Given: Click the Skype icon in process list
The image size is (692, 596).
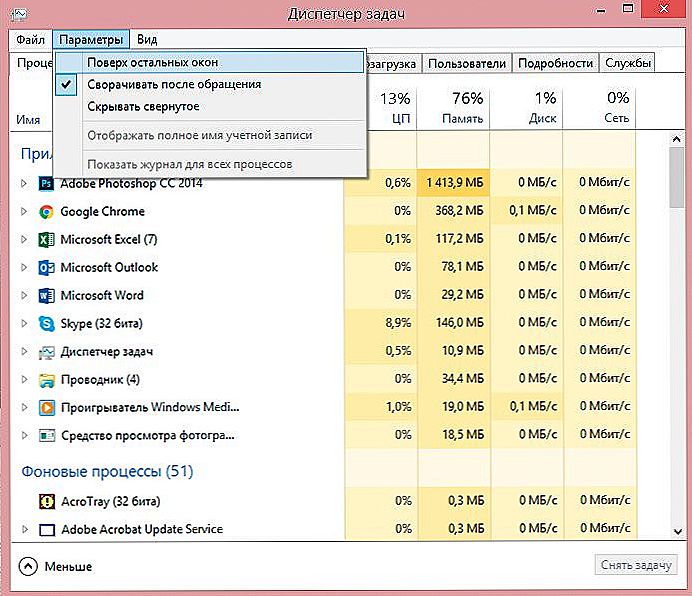Looking at the screenshot, I should [46, 324].
